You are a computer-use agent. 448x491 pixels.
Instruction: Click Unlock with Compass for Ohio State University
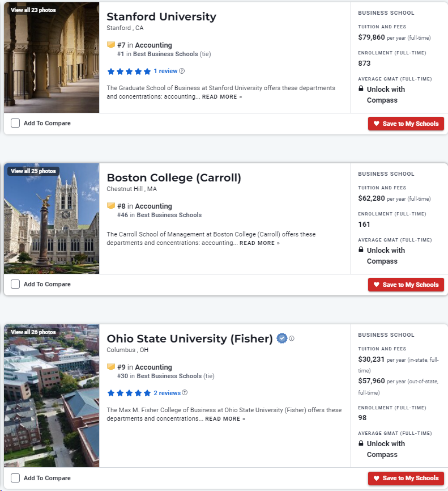pos(386,449)
